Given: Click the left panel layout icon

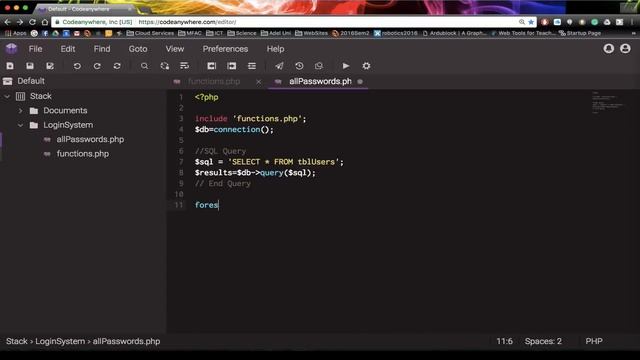Looking at the screenshot, I should 211,66.
